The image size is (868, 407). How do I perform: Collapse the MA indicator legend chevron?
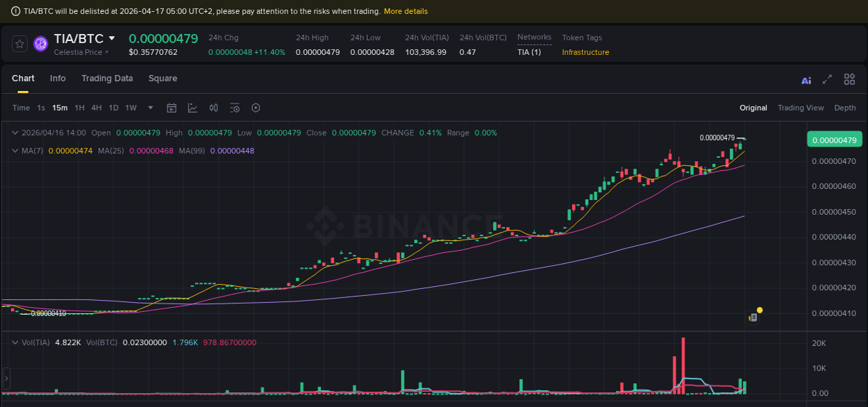[x=16, y=151]
